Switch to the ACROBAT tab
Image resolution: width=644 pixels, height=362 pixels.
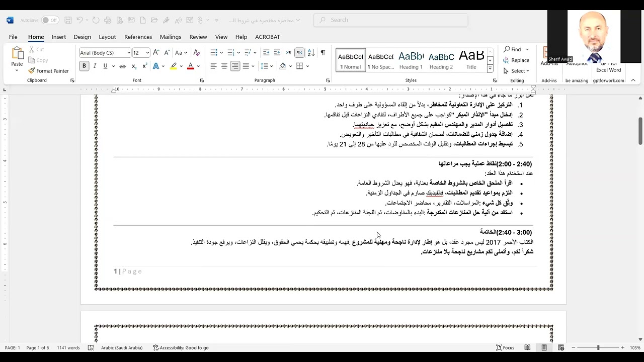[x=268, y=37]
